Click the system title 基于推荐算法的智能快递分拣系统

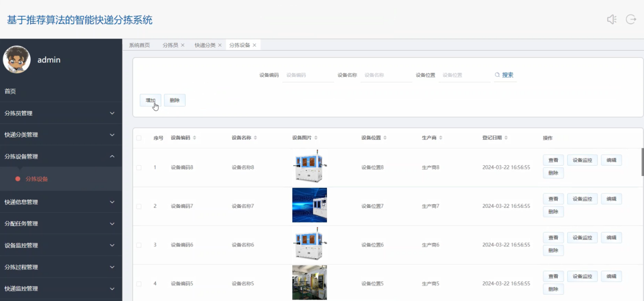[x=79, y=20]
